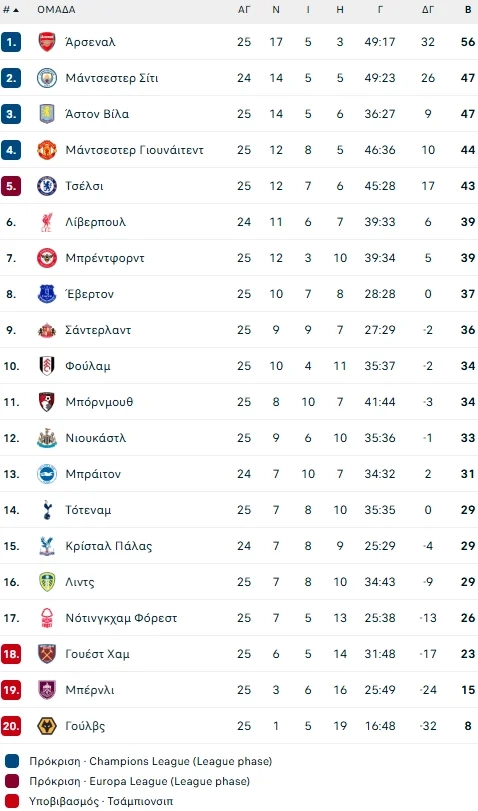Screen dimensions: 478x811
Task: Click the Manchester City club crest
Action: coord(47,78)
